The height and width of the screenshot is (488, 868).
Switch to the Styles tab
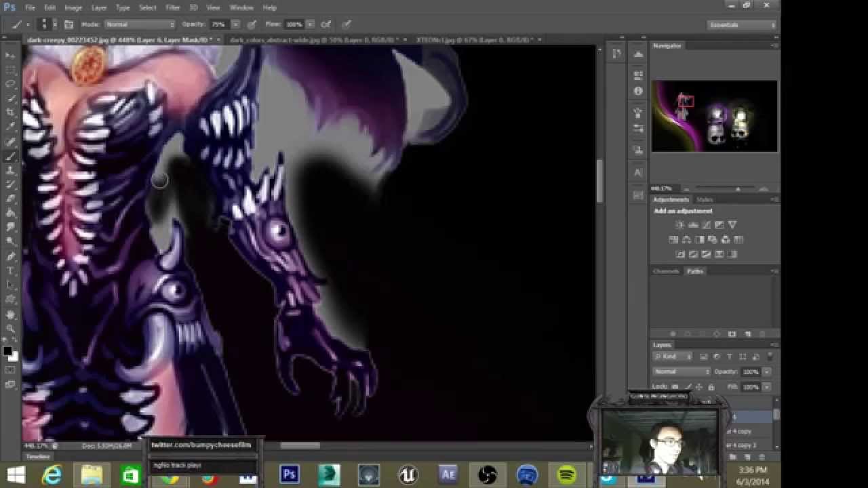pyautogui.click(x=705, y=200)
